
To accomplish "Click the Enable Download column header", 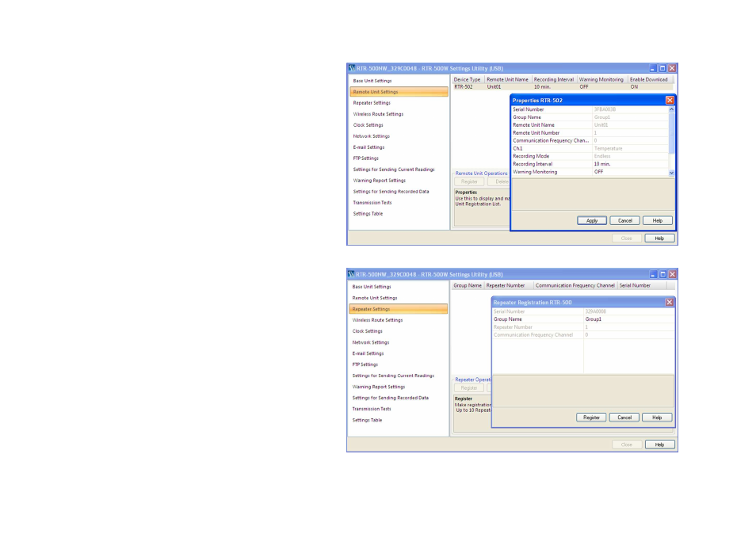I will 649,79.
